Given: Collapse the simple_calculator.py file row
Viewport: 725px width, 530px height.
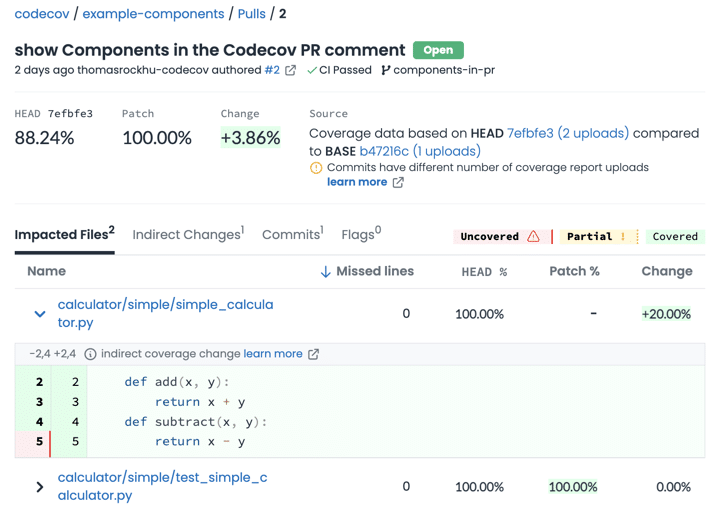Looking at the screenshot, I should [x=40, y=314].
